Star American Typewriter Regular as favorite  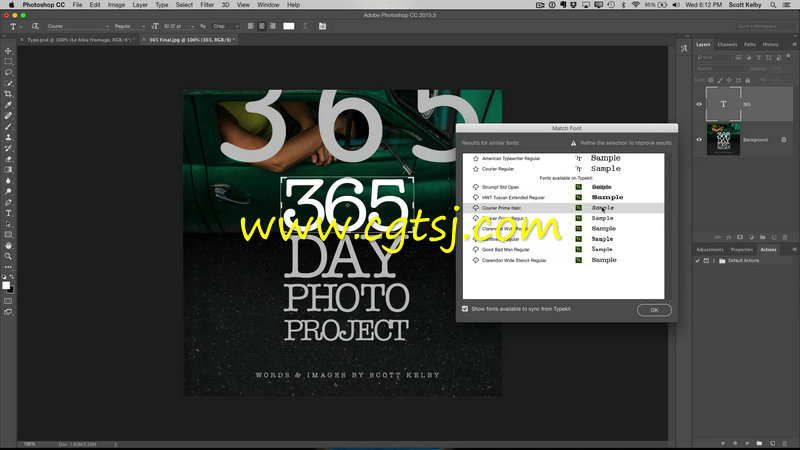click(476, 159)
